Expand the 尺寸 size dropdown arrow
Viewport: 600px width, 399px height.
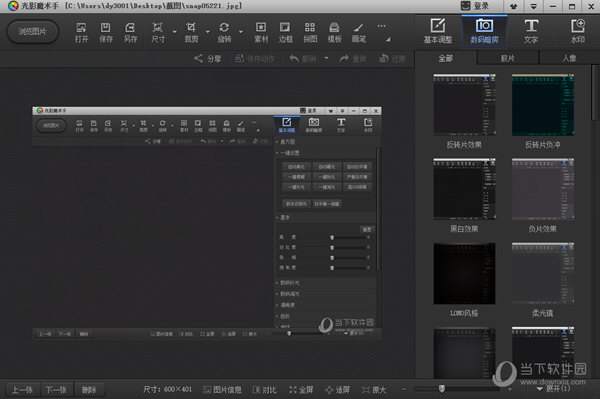pyautogui.click(x=174, y=32)
